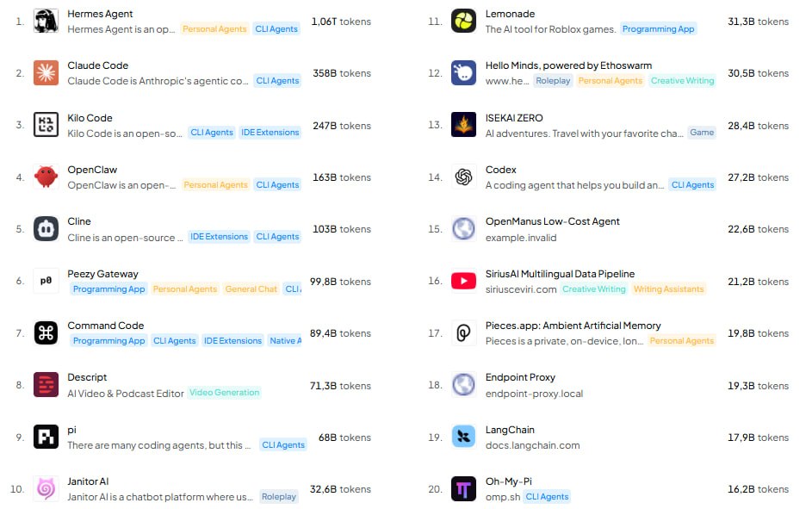Filter by Video Generation tag on Descript
The image size is (812, 509).
point(224,393)
